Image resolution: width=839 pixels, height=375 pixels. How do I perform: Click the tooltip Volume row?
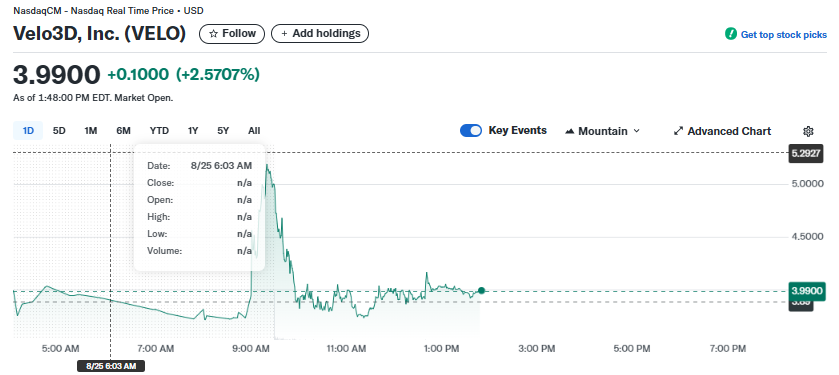tap(199, 250)
